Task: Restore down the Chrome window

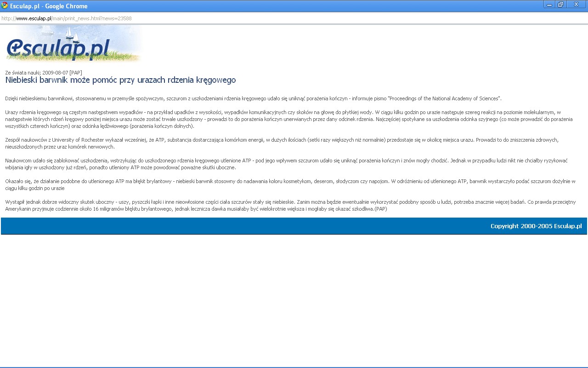Action: coord(561,5)
